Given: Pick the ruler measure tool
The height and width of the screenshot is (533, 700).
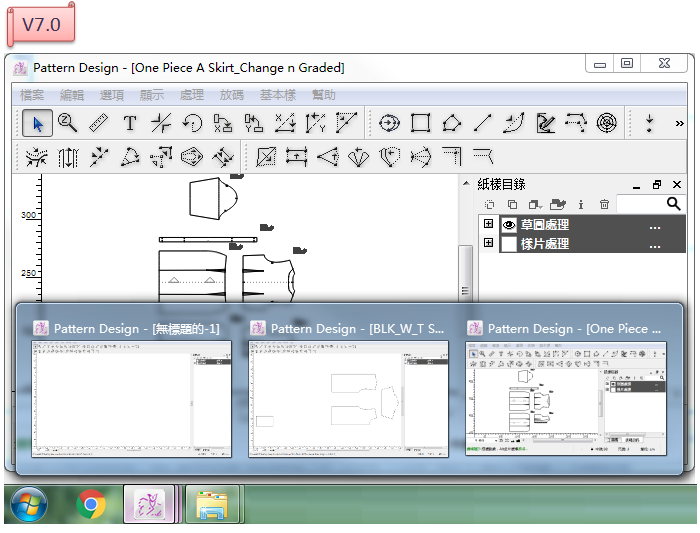Looking at the screenshot, I should pos(98,123).
